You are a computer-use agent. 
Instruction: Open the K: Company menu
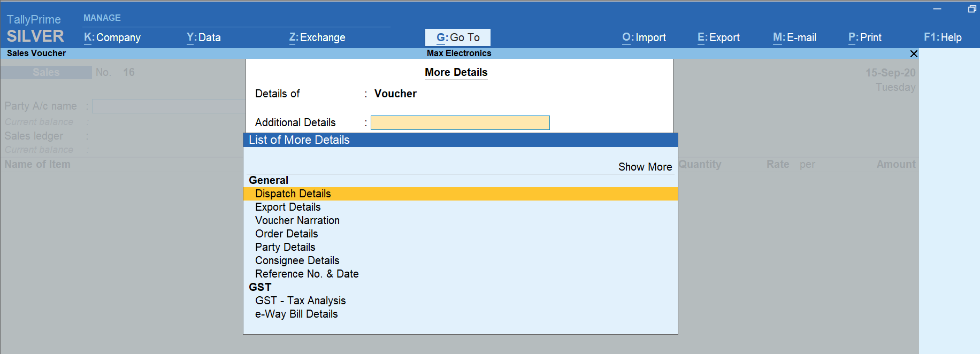[x=112, y=37]
